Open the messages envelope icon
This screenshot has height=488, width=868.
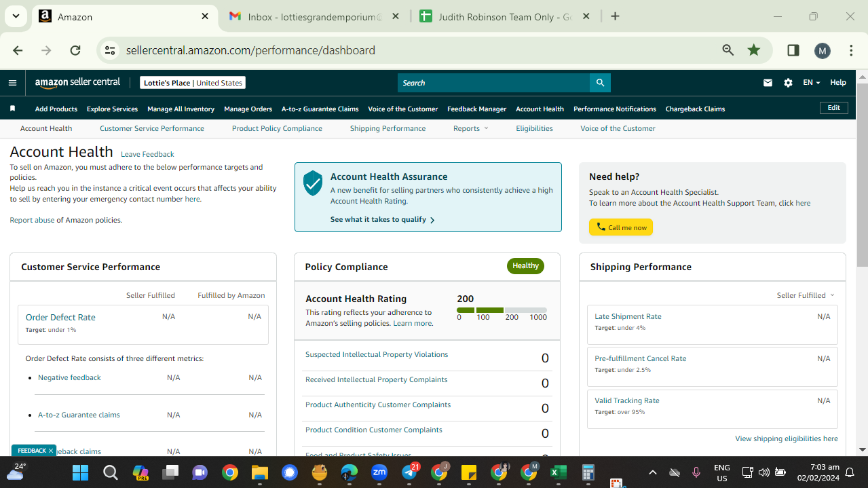coord(768,83)
